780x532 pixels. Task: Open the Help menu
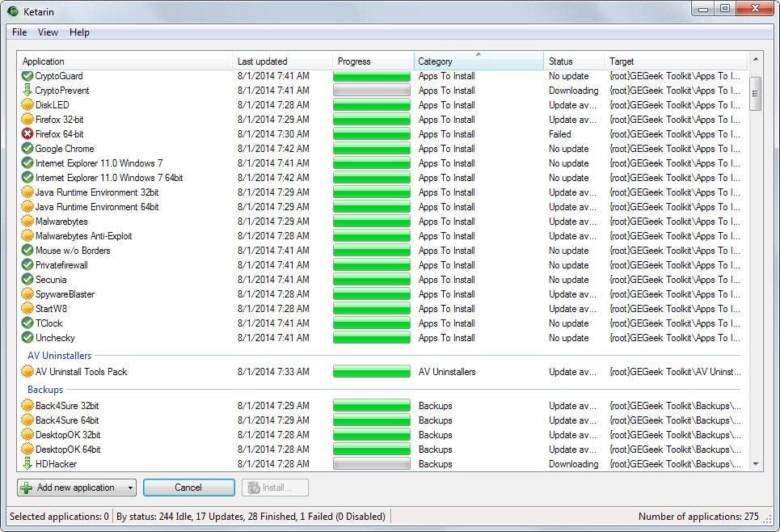(x=79, y=32)
